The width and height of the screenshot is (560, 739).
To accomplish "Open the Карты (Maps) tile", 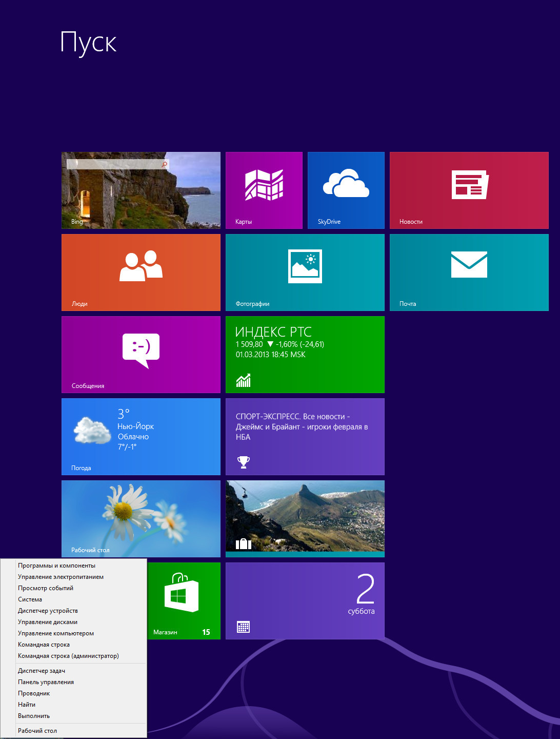I will [x=264, y=190].
